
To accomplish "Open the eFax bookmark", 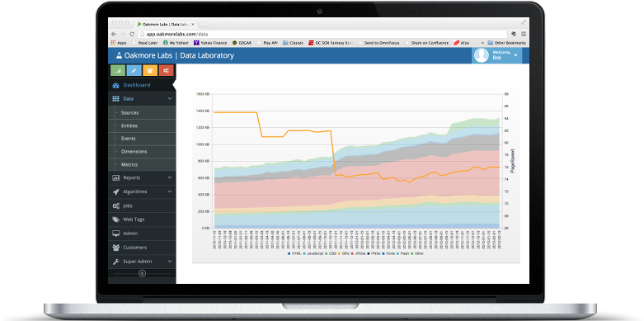I will pos(462,43).
